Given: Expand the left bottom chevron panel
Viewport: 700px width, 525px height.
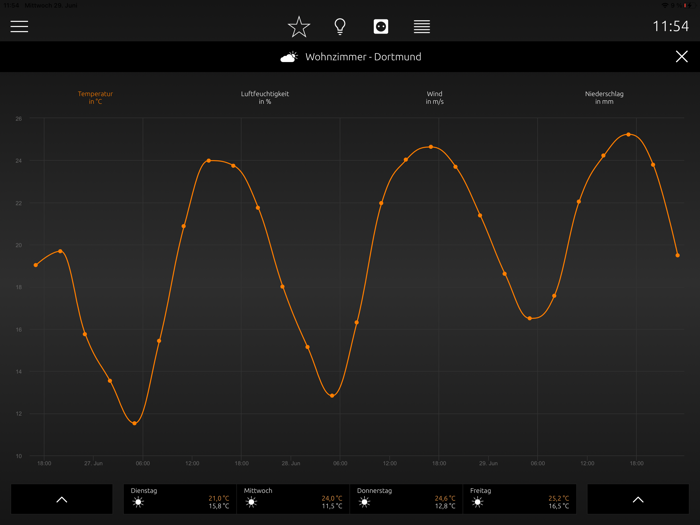Looking at the screenshot, I should pyautogui.click(x=62, y=499).
